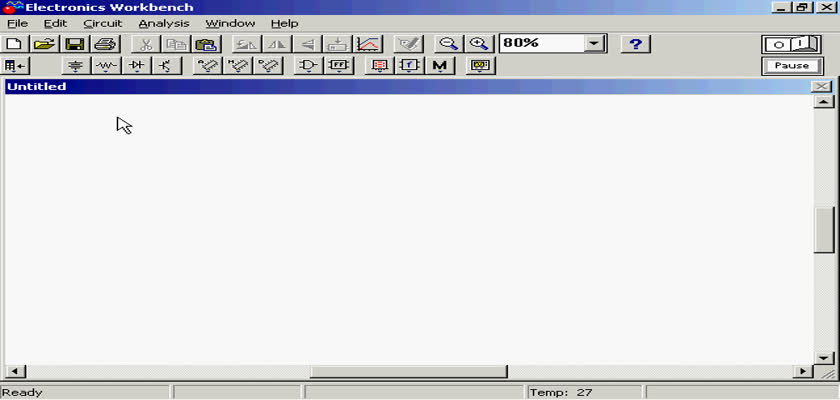Click the Ready status text
The image size is (840, 400).
point(22,393)
